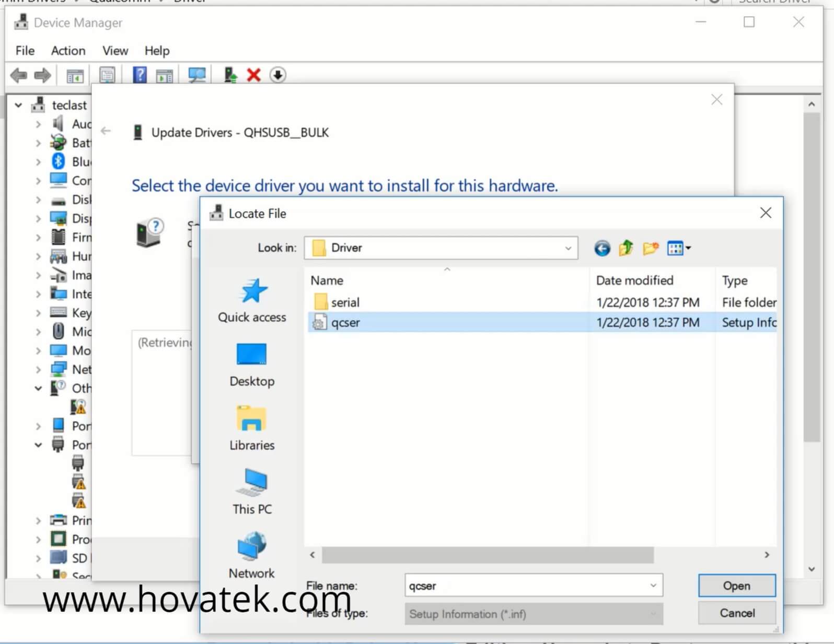Collapse the teclast root tree node
The height and width of the screenshot is (644, 834).
pos(18,106)
